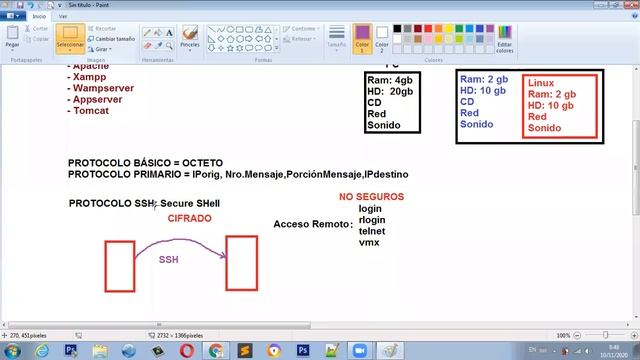Click the Copiar copy button

36,39
